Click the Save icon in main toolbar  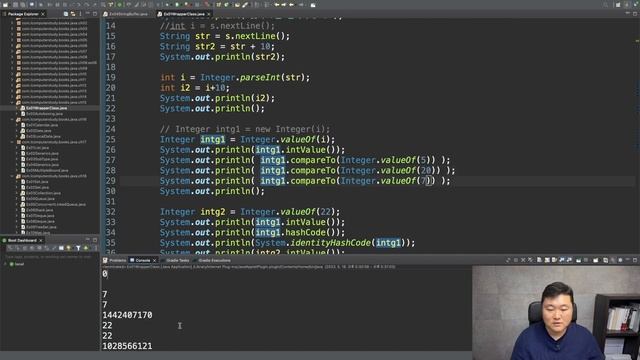15,4
